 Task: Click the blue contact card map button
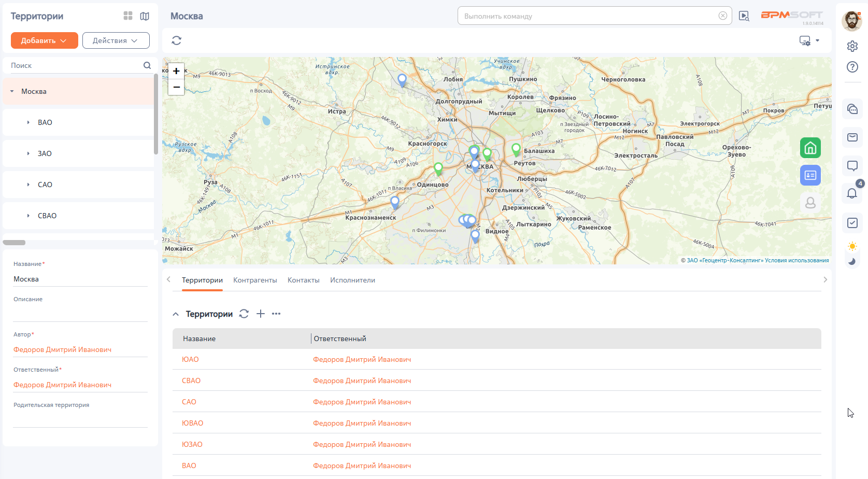click(810, 175)
